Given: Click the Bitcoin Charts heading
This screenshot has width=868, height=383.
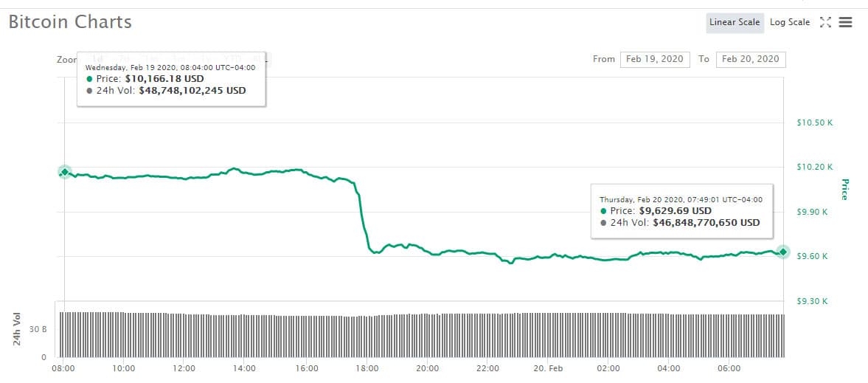Looking at the screenshot, I should coord(70,22).
